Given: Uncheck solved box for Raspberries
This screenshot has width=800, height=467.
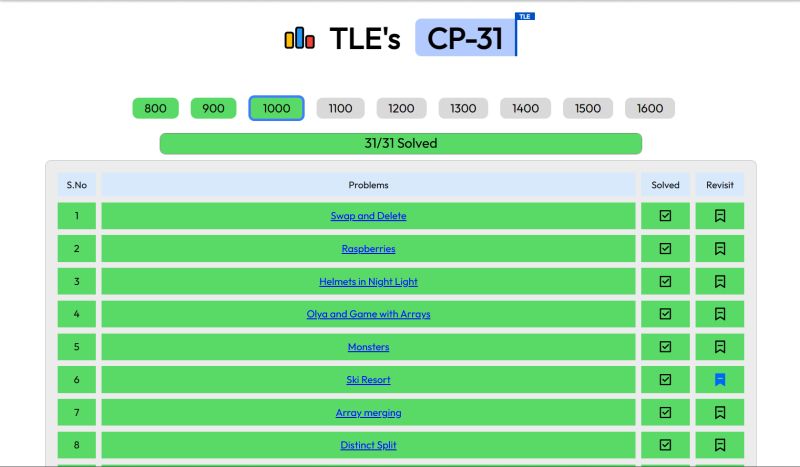Looking at the screenshot, I should 665,249.
